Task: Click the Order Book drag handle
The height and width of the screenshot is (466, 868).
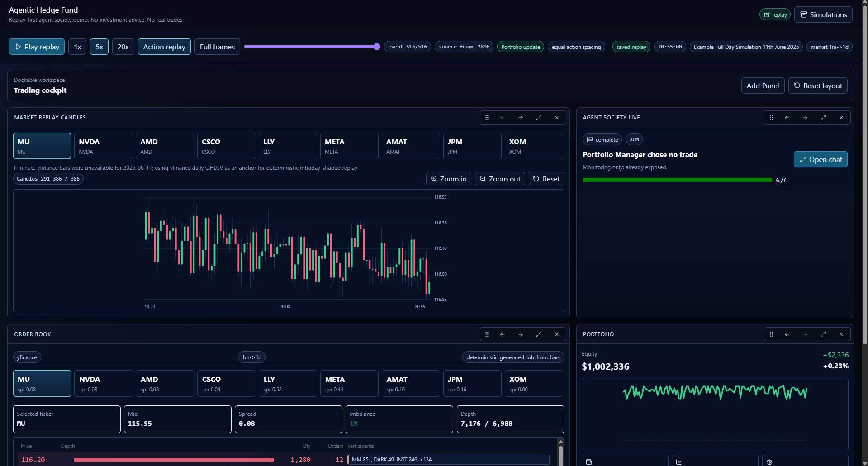Action: click(x=487, y=334)
